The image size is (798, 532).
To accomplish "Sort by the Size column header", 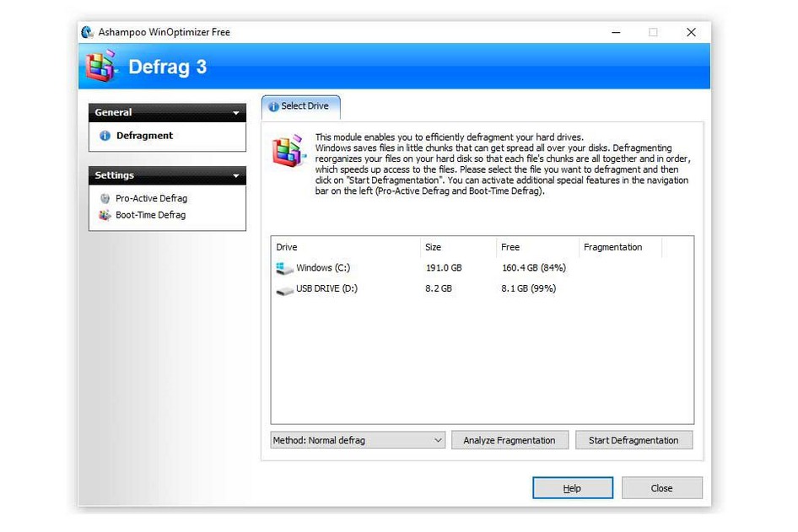I will (458, 247).
